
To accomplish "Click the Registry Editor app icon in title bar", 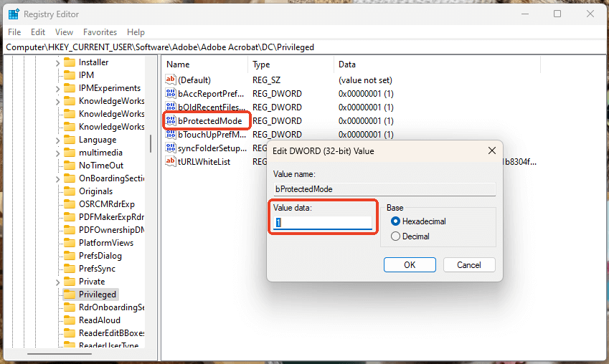I will point(14,14).
